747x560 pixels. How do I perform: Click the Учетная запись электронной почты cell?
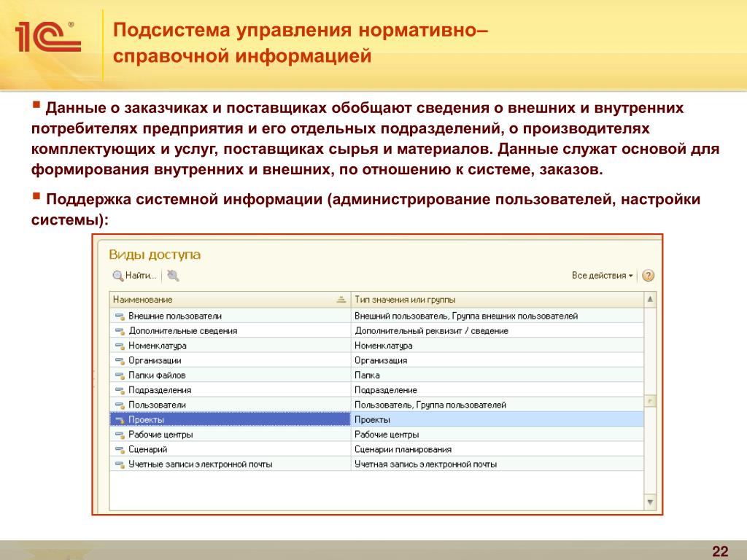(x=498, y=464)
